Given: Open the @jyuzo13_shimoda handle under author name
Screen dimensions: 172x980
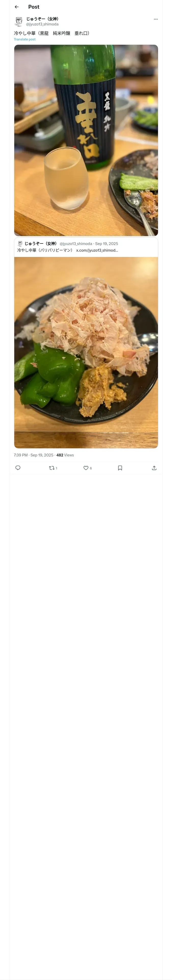Looking at the screenshot, I should [x=42, y=24].
